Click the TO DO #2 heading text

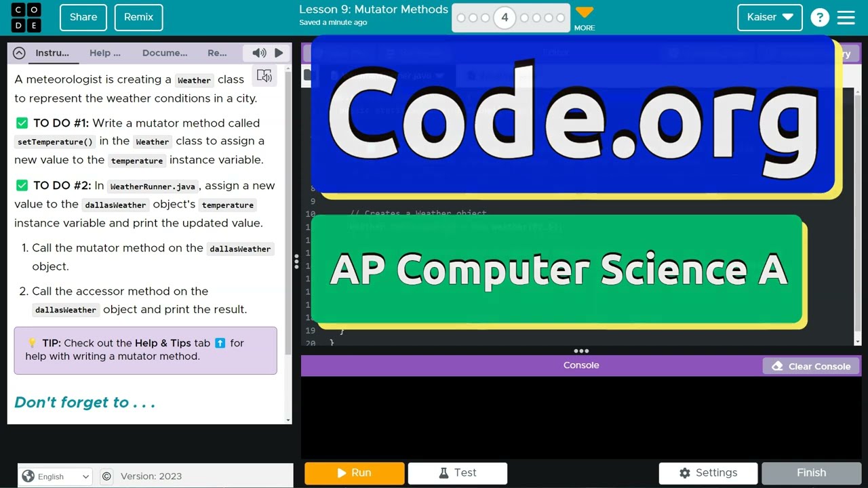[62, 186]
